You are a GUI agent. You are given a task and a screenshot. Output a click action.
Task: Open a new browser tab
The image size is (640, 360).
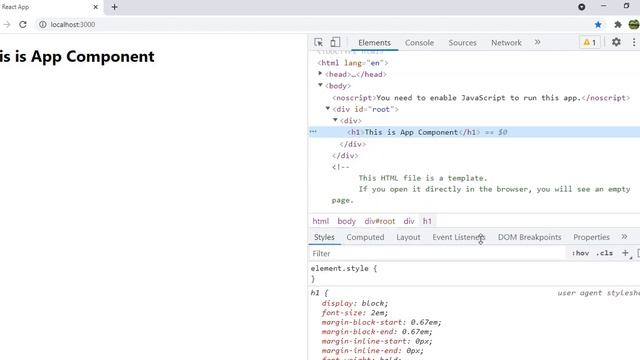114,7
